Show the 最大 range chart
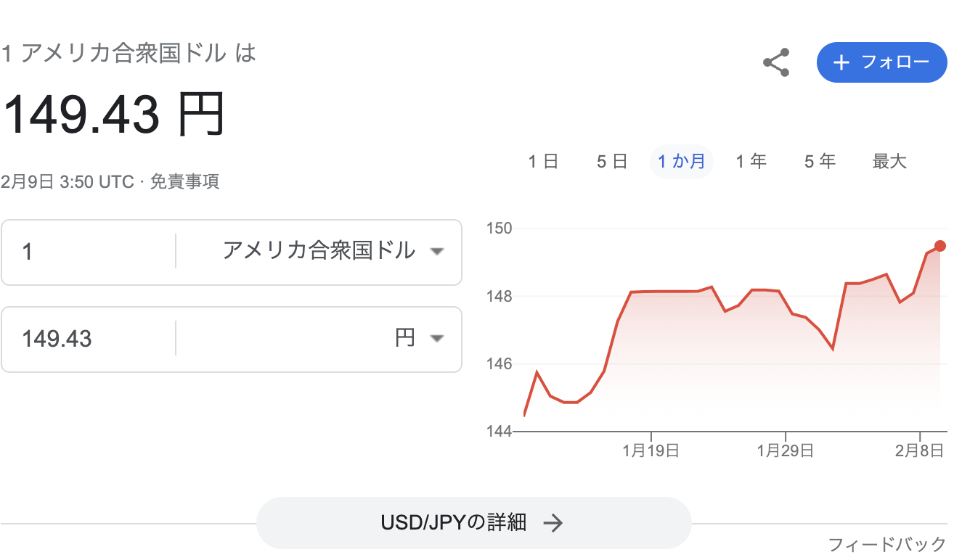This screenshot has width=954, height=560. tap(889, 161)
